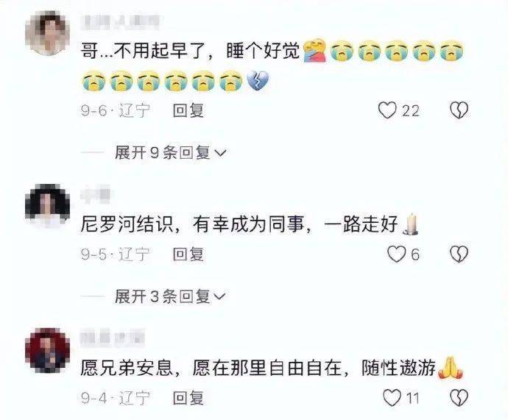
Task: Open the top commenter's avatar
Action: 48,33
